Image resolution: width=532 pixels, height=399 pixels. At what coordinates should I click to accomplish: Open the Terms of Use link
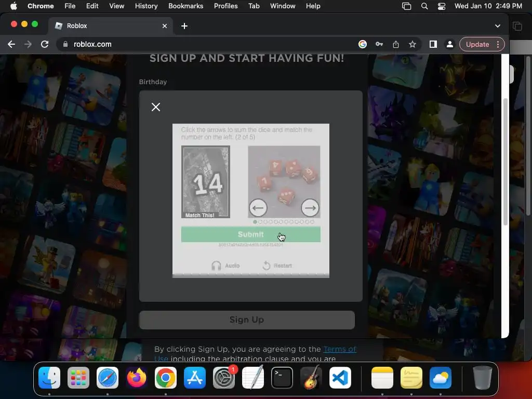(x=340, y=349)
